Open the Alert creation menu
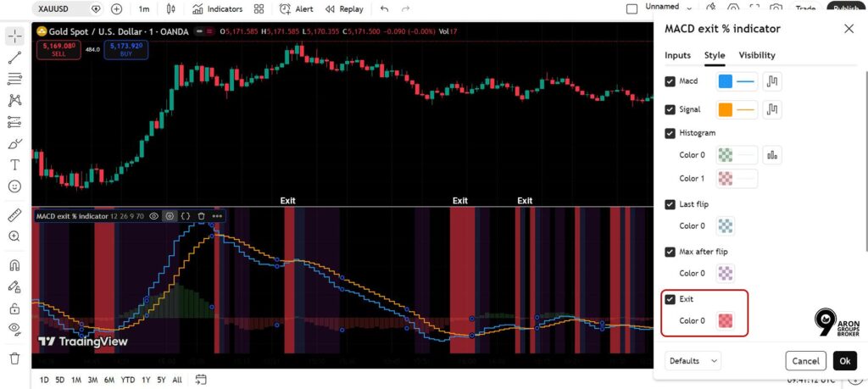The height and width of the screenshot is (389, 868). [x=296, y=8]
